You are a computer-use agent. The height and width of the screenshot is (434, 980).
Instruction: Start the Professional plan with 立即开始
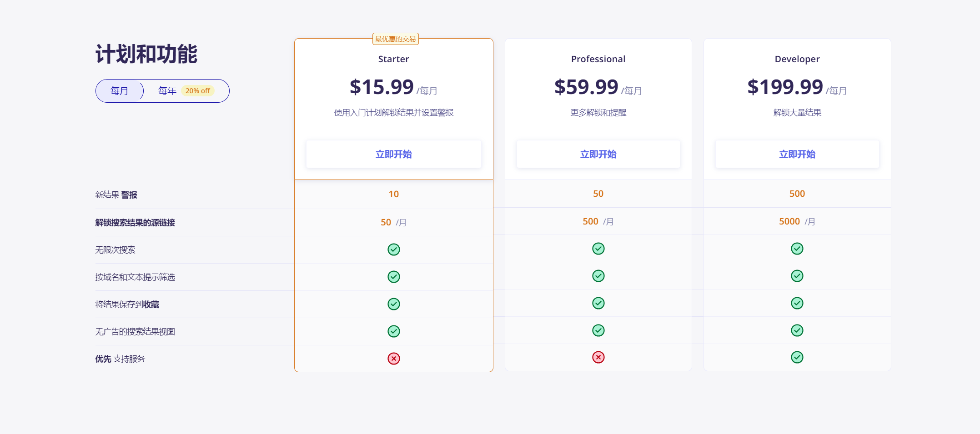(x=598, y=155)
